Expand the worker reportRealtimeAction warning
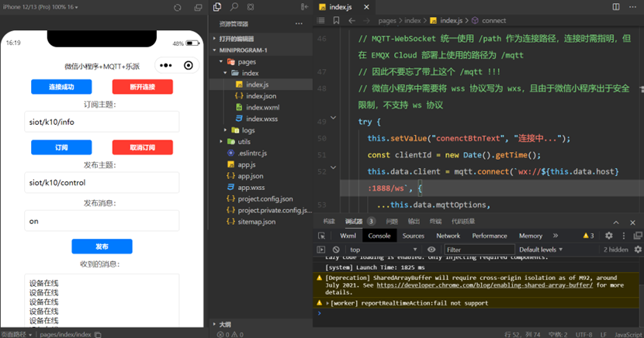The image size is (644, 338). pyautogui.click(x=327, y=303)
